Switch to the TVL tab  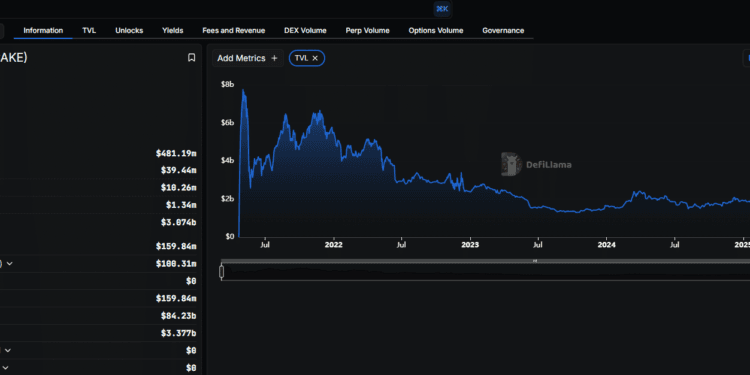click(89, 31)
